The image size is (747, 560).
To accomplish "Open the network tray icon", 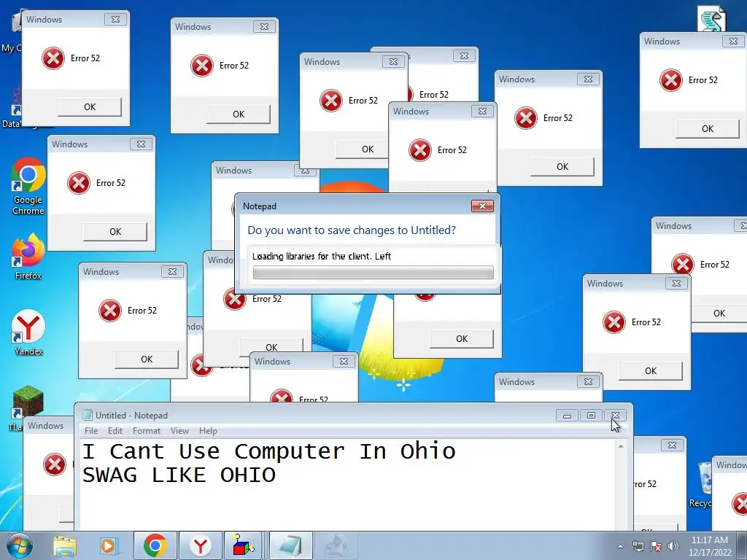I will point(638,546).
